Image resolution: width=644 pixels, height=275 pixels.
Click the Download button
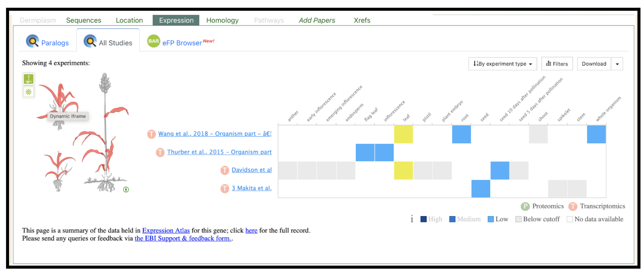(x=594, y=64)
